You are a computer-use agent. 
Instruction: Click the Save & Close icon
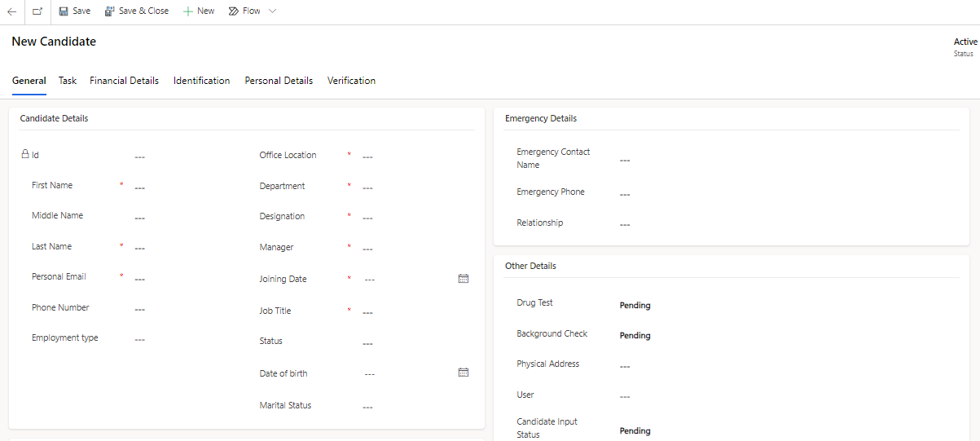[110, 11]
